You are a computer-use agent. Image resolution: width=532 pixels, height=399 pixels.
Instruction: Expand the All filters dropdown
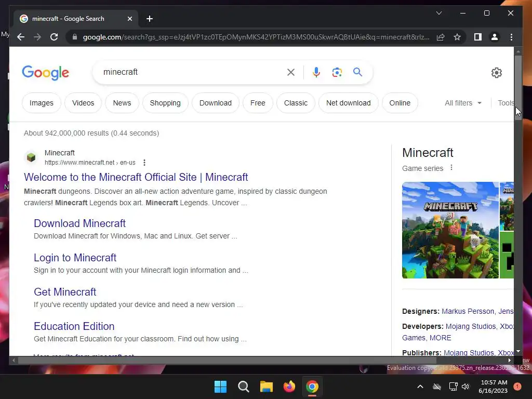[463, 103]
